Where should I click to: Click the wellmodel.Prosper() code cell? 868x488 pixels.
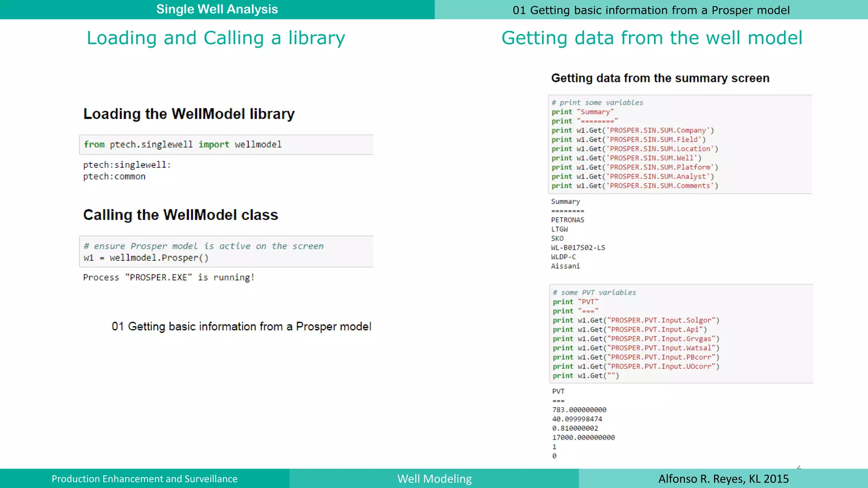point(226,252)
